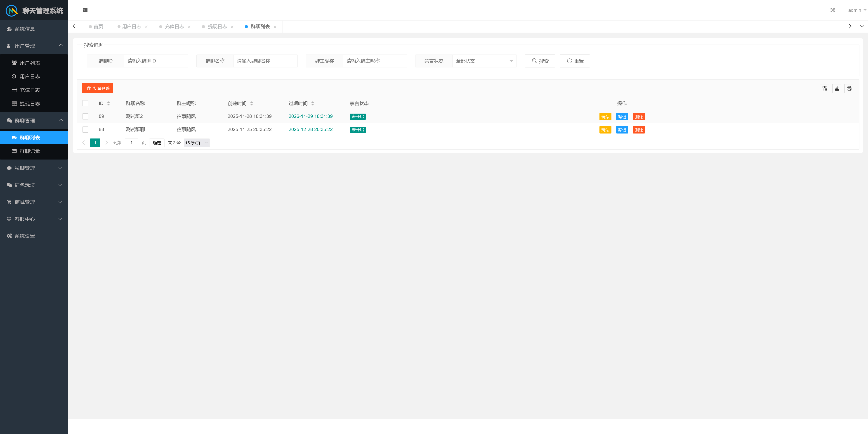Expand the 红包玩法 sidebar menu
This screenshot has height=434, width=868.
coord(34,185)
